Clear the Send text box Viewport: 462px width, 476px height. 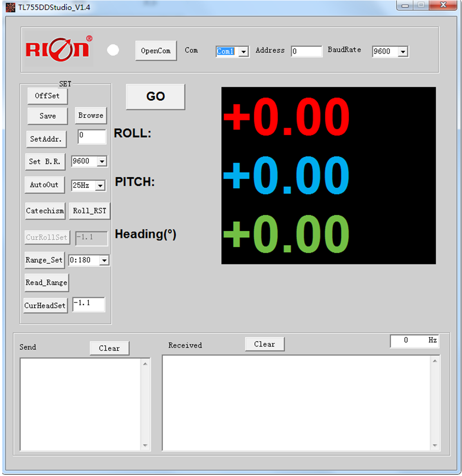(109, 348)
